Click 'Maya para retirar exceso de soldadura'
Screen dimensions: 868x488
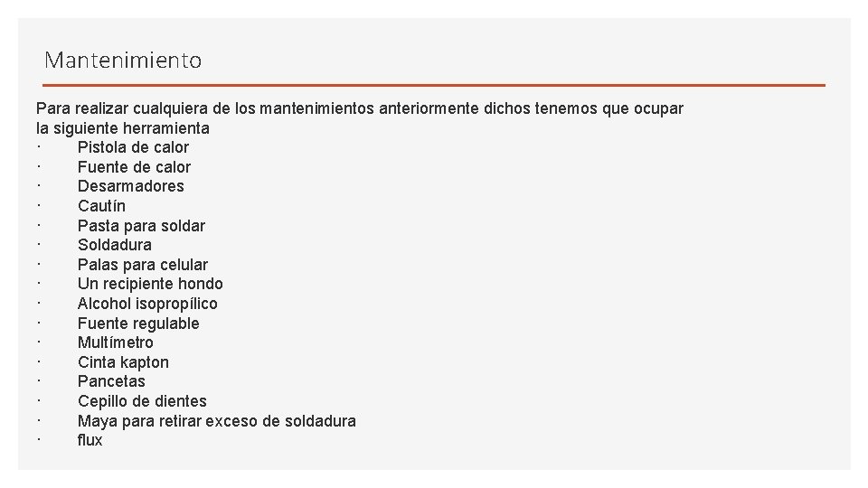216,421
